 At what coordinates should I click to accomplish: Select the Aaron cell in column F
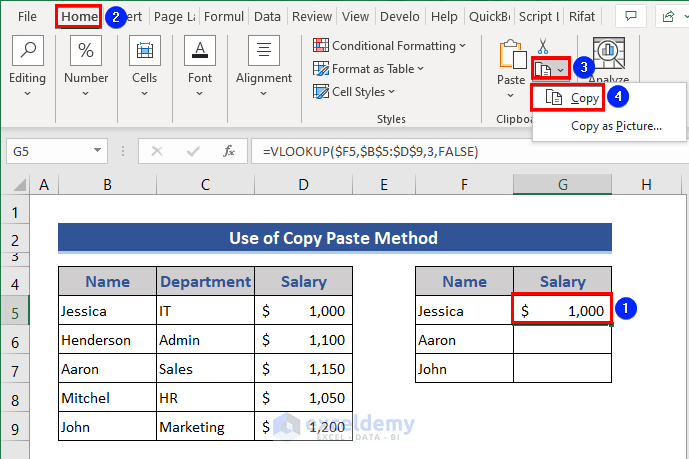click(464, 340)
